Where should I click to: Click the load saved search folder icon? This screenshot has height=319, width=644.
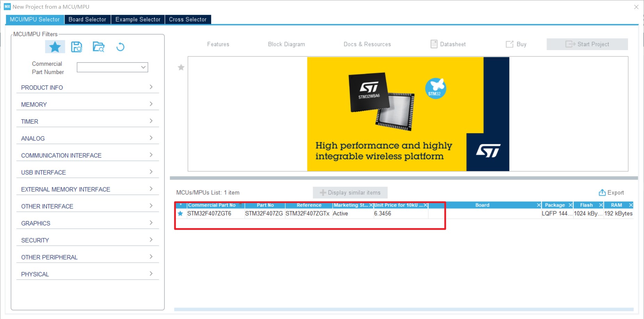(98, 47)
